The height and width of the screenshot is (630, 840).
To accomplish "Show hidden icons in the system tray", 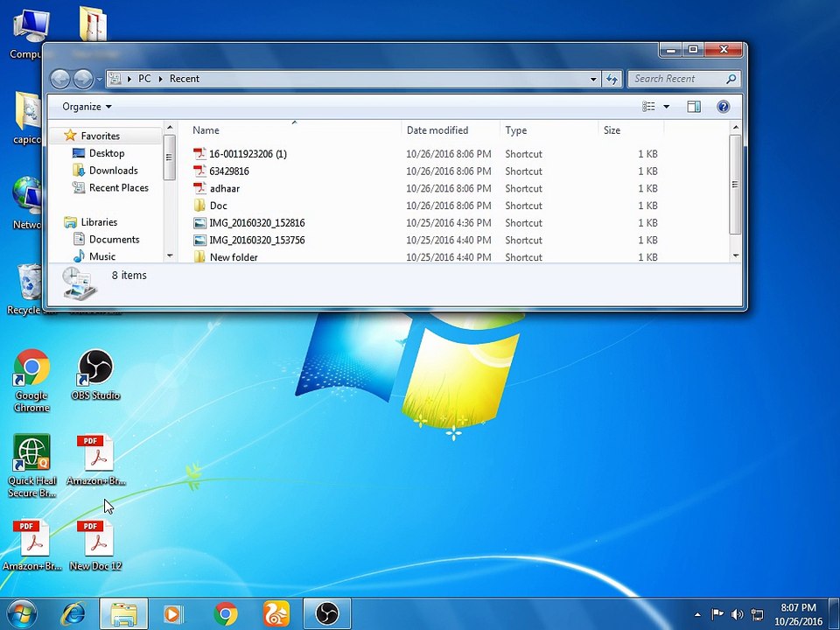I will pos(697,614).
